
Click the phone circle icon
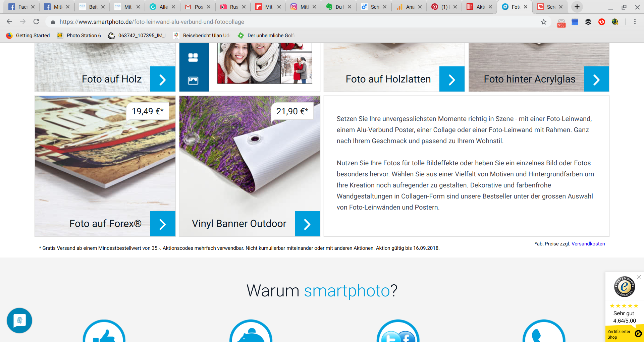pos(544,331)
